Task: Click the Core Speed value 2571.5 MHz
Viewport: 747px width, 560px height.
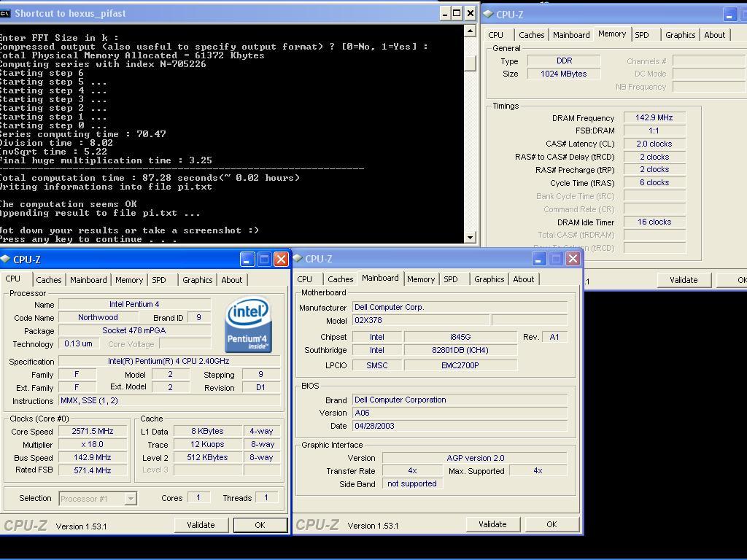Action: [x=93, y=431]
